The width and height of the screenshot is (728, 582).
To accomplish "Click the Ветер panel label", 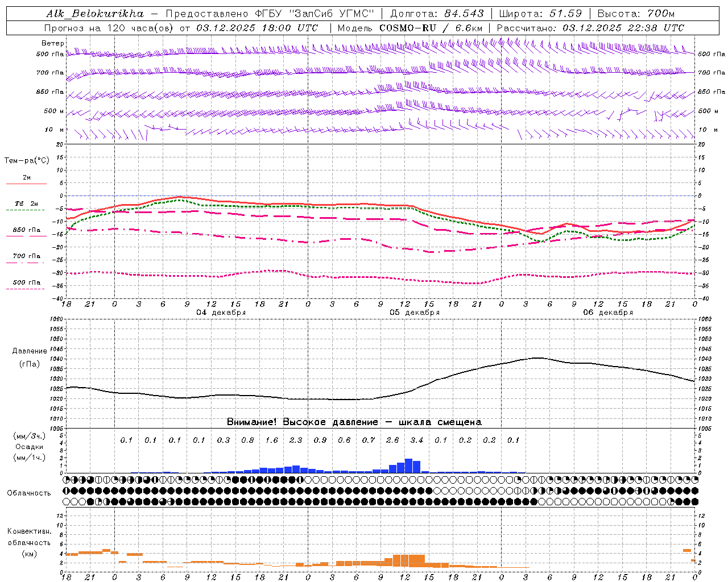I will click(53, 43).
